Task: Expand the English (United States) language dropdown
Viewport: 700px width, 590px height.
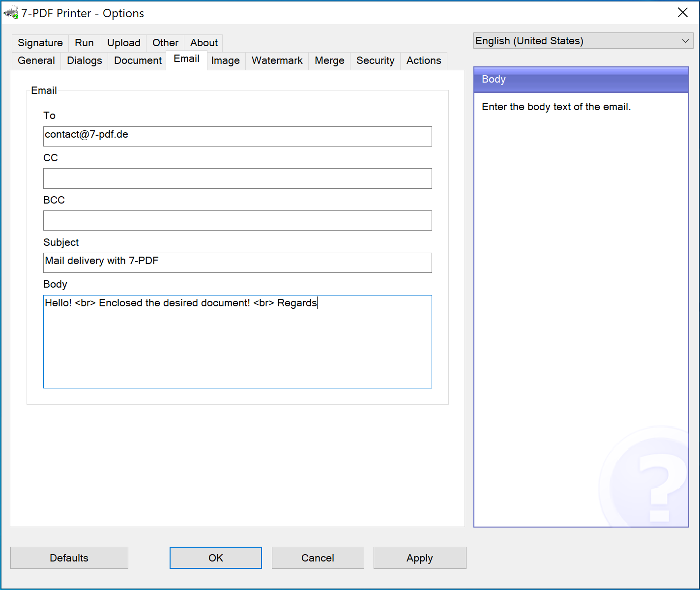Action: coord(583,41)
